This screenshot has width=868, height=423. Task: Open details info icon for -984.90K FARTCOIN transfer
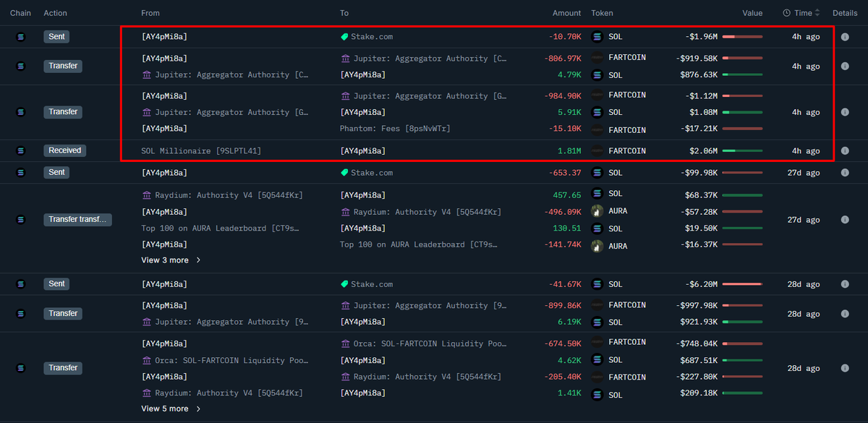(x=845, y=112)
